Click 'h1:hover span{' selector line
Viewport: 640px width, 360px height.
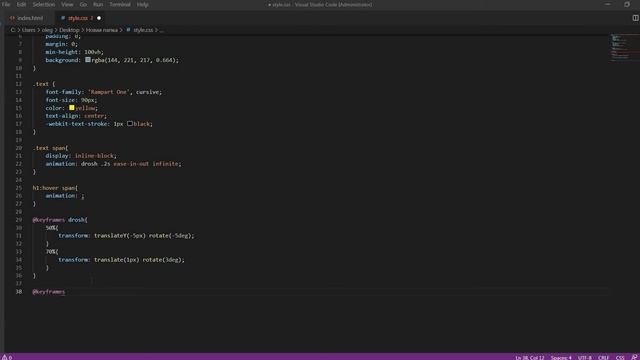tap(55, 188)
